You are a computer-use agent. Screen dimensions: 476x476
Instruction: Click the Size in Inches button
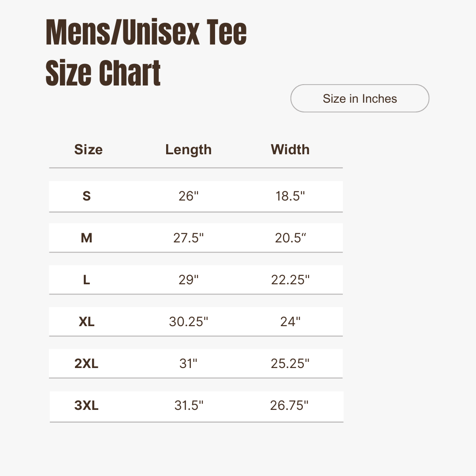(x=360, y=98)
